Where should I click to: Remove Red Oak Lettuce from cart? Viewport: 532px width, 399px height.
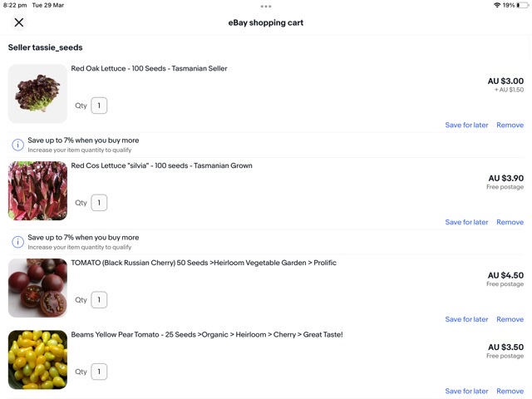pos(510,126)
